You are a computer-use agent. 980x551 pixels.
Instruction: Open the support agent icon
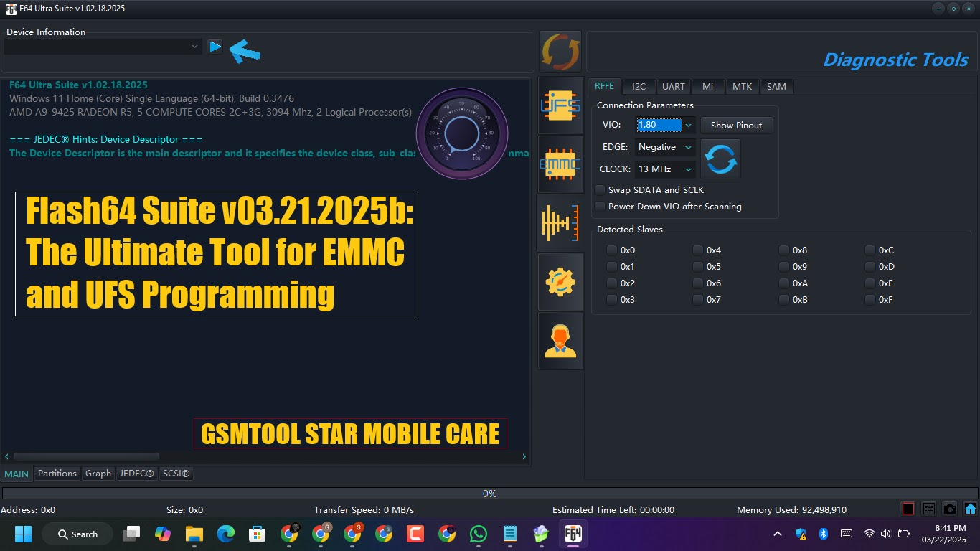coord(560,341)
